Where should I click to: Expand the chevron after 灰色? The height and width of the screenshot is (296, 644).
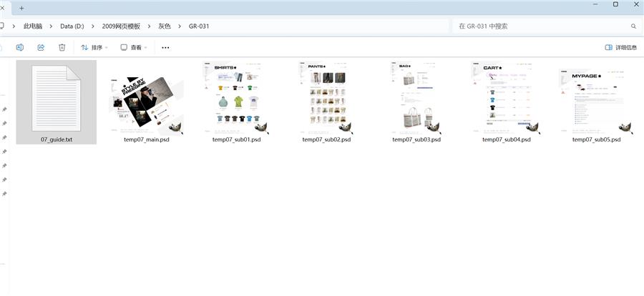click(180, 26)
